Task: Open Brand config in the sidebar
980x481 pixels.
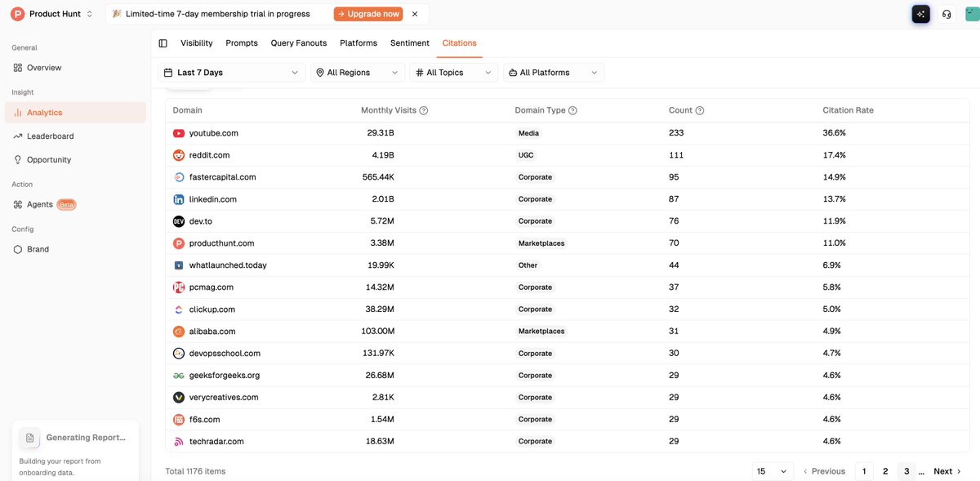Action: point(75,250)
